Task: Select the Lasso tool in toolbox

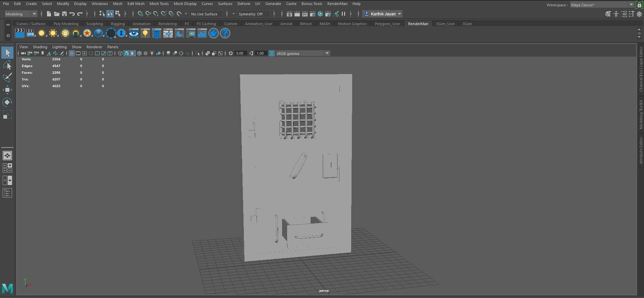Action: 7,65
